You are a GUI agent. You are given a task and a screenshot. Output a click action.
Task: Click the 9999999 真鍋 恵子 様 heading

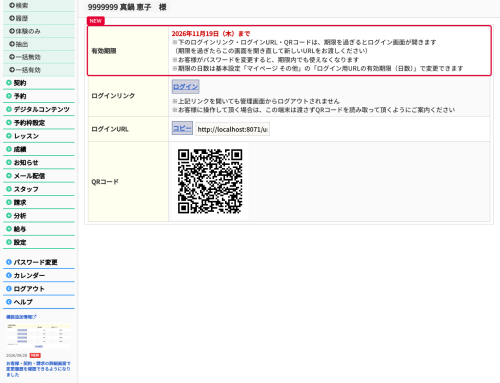tap(127, 7)
